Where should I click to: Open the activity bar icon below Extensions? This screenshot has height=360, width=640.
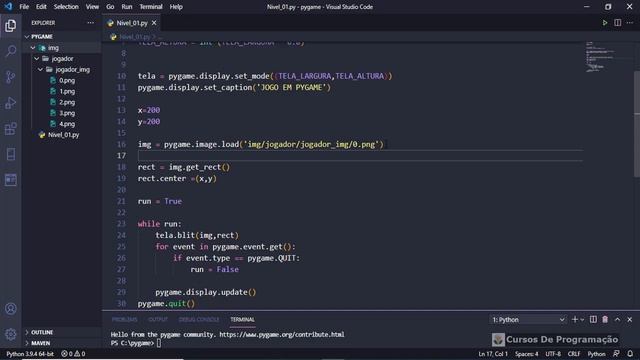tap(11, 154)
